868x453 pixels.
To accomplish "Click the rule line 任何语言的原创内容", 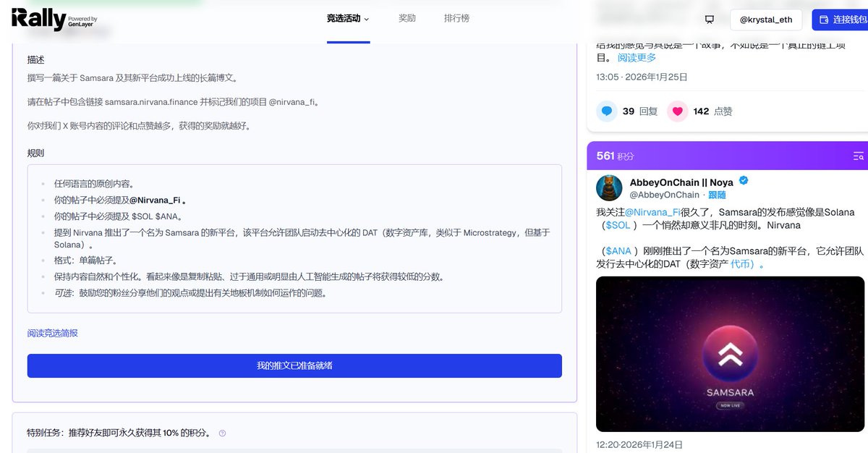I will click(94, 184).
